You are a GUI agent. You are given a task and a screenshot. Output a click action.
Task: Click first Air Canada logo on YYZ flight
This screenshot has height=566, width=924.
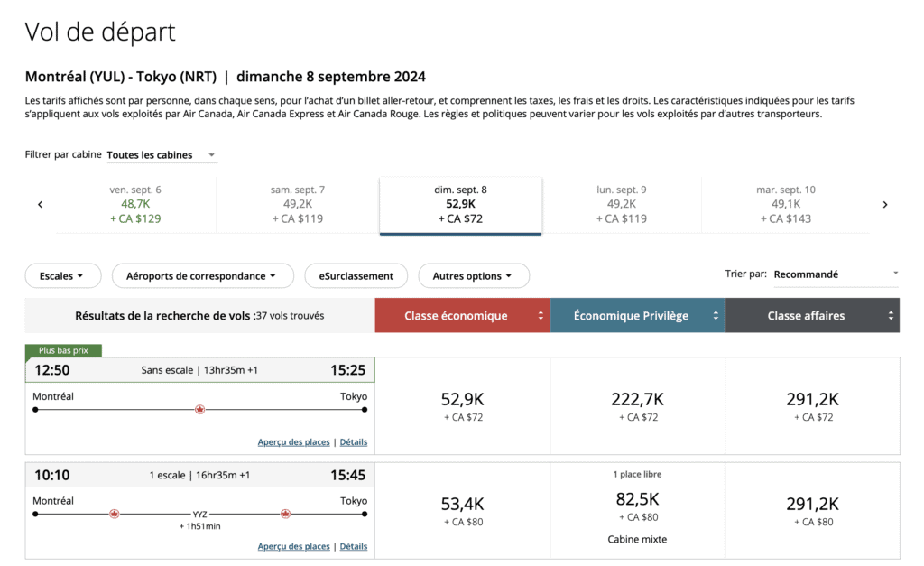(x=115, y=514)
